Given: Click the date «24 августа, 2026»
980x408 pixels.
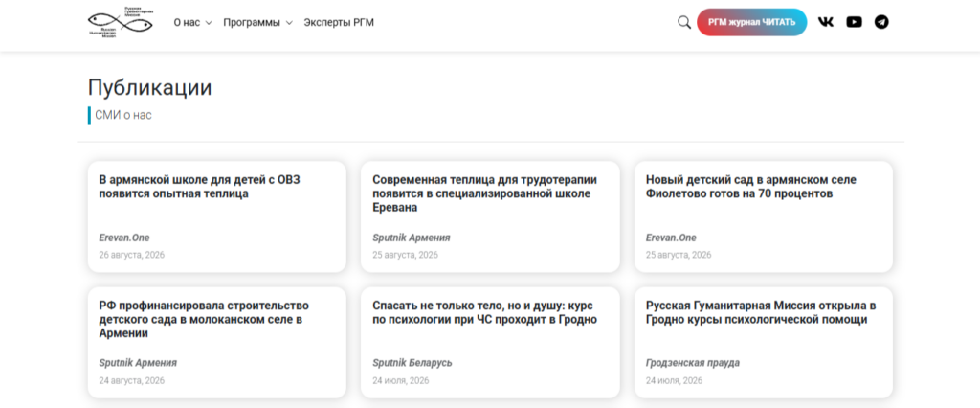Looking at the screenshot, I should click(x=132, y=380).
